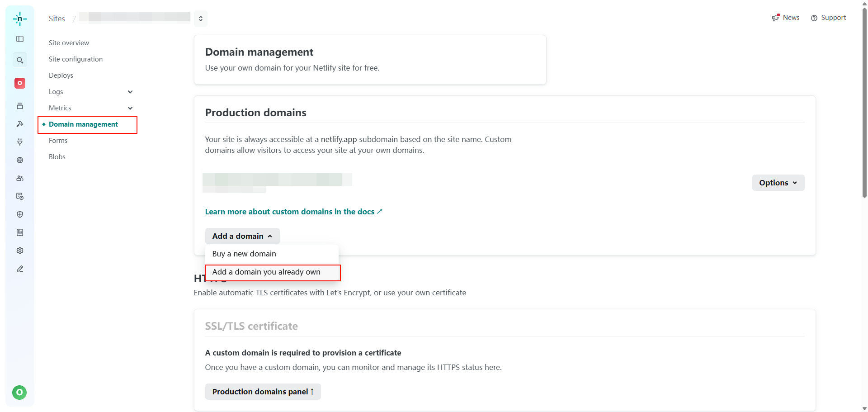Click the shield security icon

[x=20, y=214]
